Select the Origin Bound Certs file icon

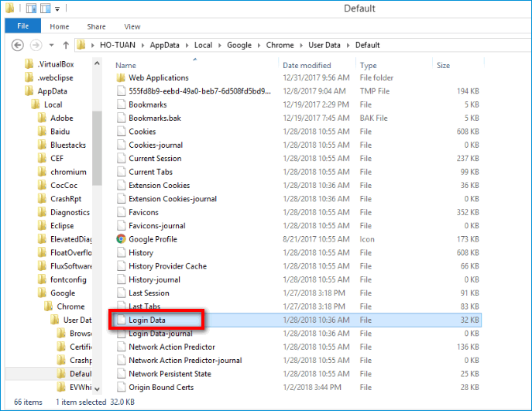(121, 387)
